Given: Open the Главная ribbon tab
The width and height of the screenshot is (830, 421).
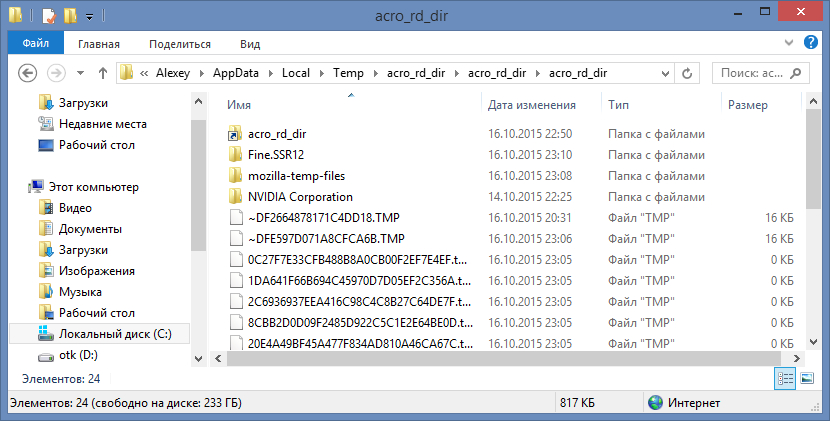Looking at the screenshot, I should pos(99,44).
